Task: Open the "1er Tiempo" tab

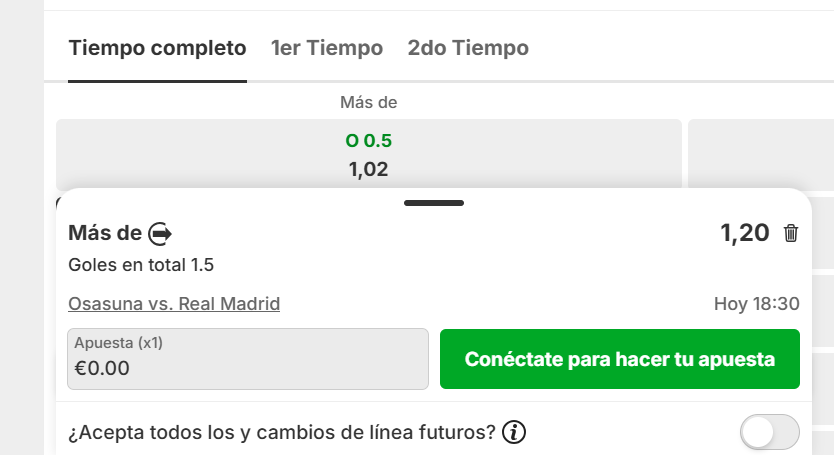Action: 327,47
